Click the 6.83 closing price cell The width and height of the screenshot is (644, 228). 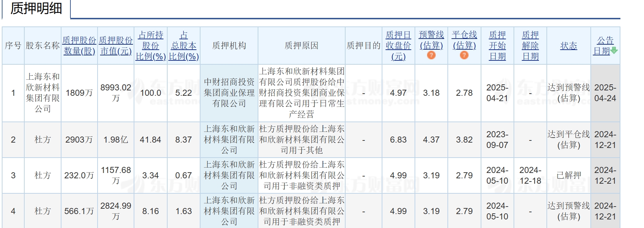click(x=398, y=140)
